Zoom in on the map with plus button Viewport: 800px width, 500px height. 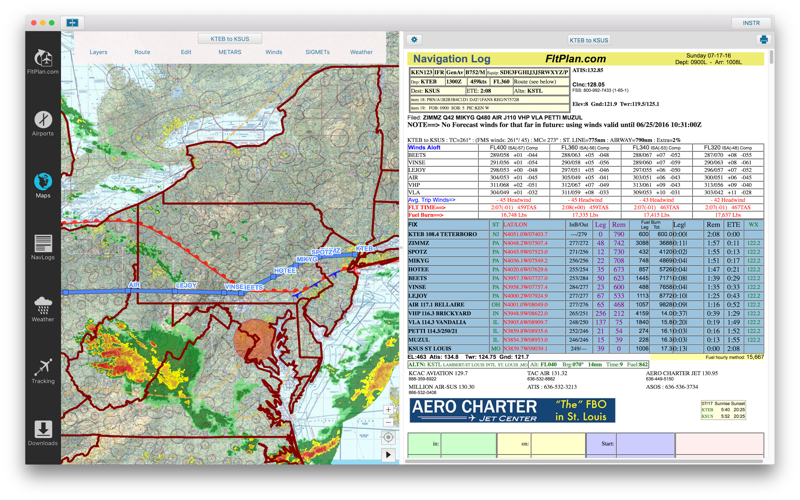(388, 409)
